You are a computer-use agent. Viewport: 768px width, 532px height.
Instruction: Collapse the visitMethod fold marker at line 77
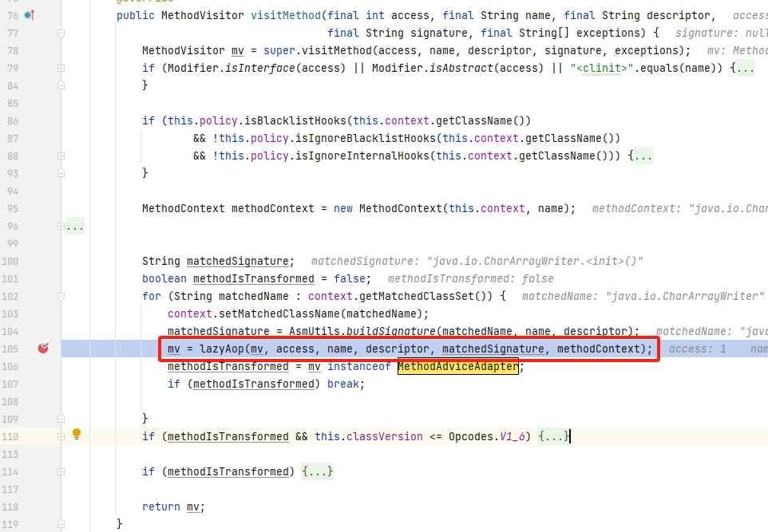(61, 33)
